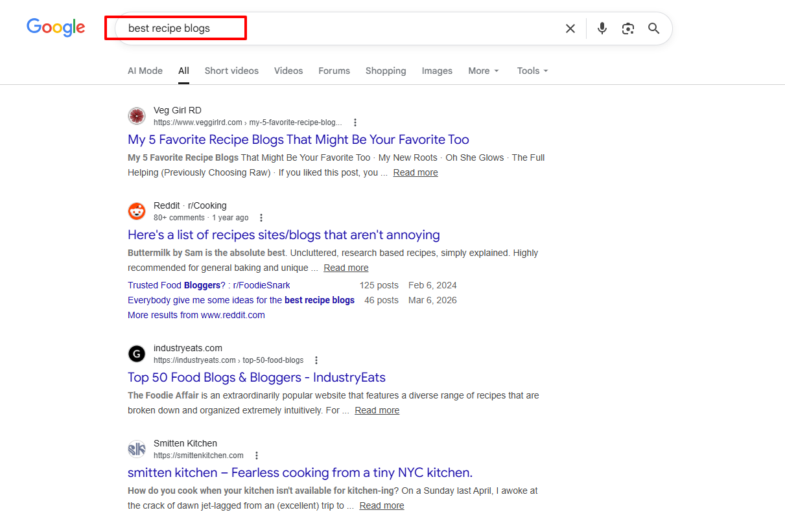Switch to the Images tab
The image size is (785, 532).
click(x=437, y=71)
